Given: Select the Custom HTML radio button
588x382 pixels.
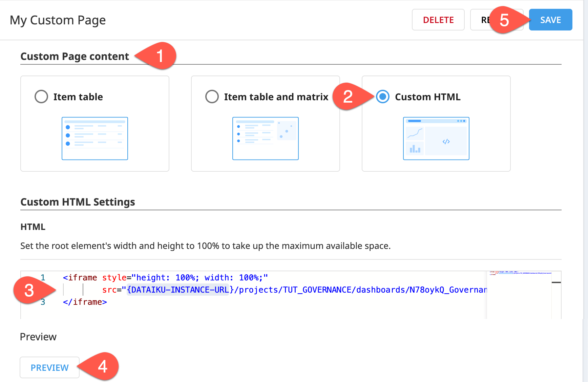Looking at the screenshot, I should click(383, 97).
